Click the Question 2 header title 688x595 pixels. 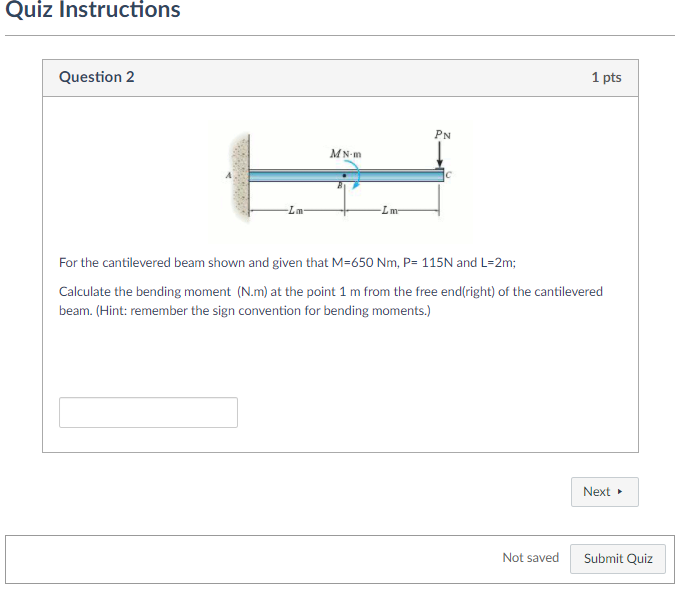tap(97, 77)
